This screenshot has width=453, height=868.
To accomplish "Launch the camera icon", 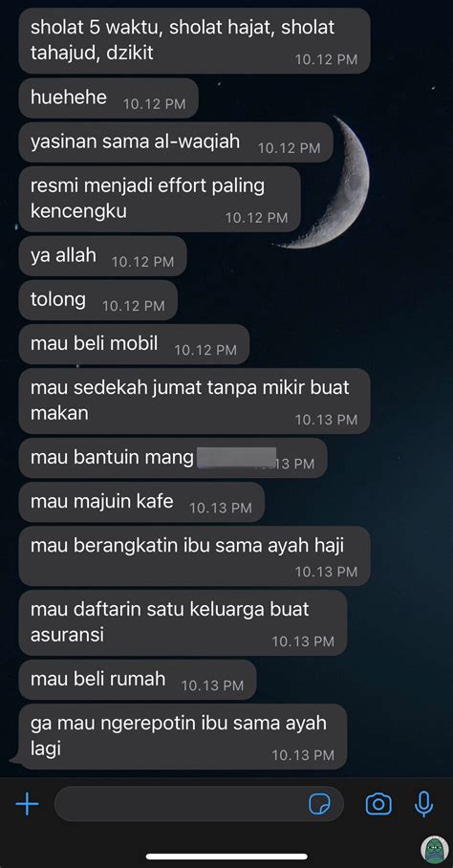I will coord(378,804).
